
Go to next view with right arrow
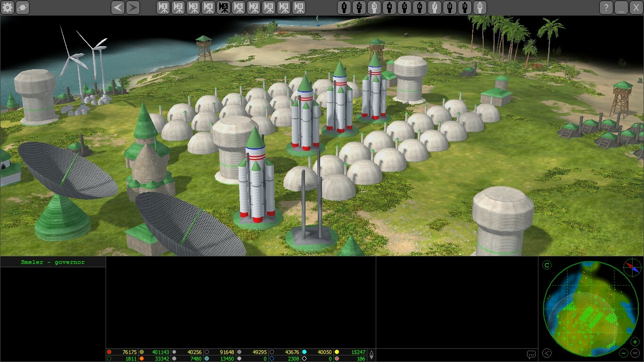133,8
